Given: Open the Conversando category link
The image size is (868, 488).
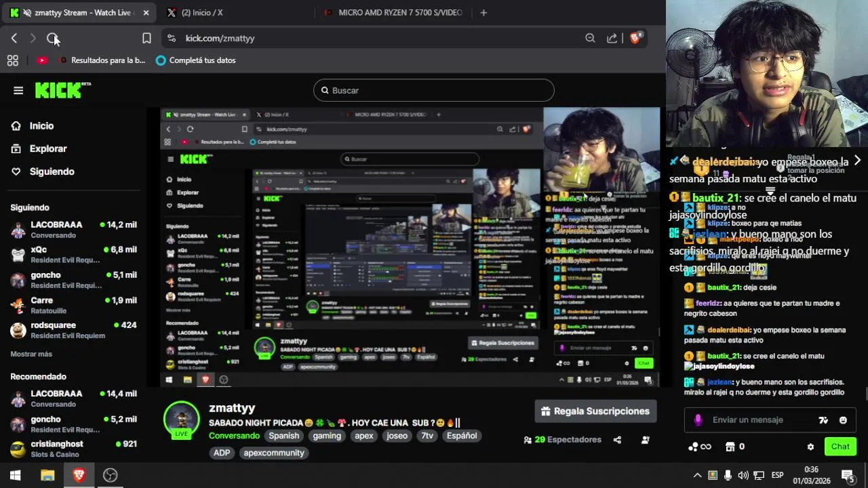Looking at the screenshot, I should pos(234,436).
